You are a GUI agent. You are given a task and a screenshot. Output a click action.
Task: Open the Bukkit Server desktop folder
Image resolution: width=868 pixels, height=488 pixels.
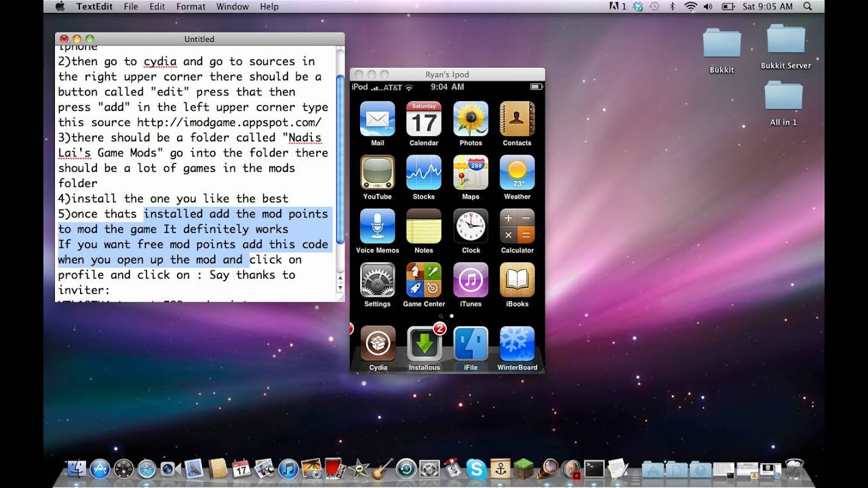785,39
